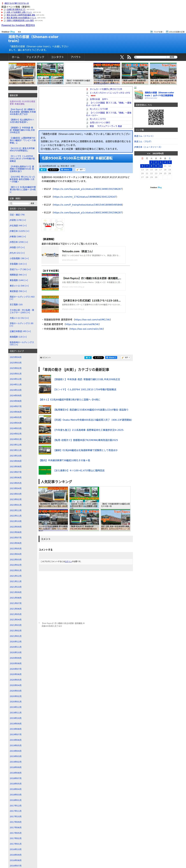Click Hatena B! button beside 0コメント
The height and width of the screenshot is (868, 186).
pos(88,357)
